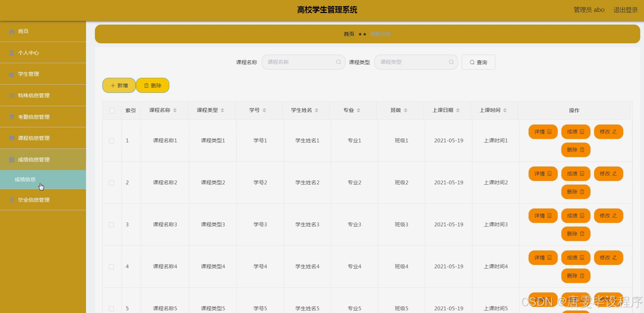Click the home icon beside 首页
Screen dimensions: 644x313
(12, 31)
